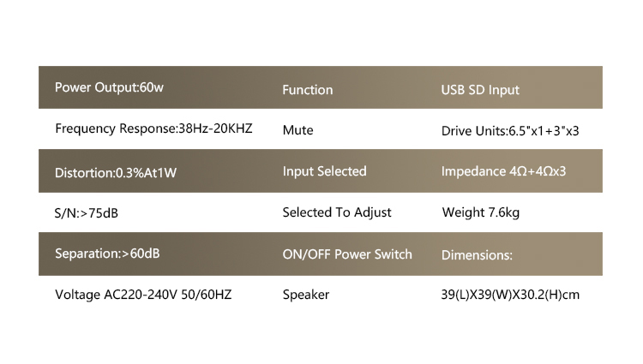Click the Dimensions: label

(477, 255)
